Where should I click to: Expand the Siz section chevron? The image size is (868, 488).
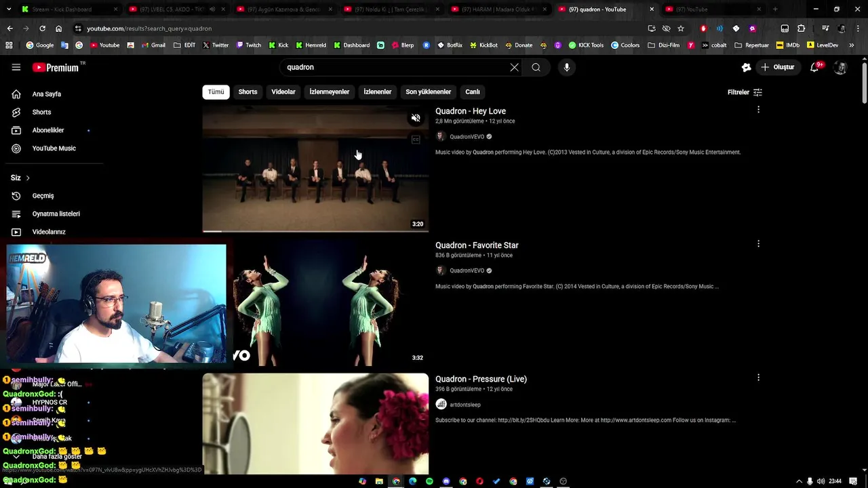point(28,178)
